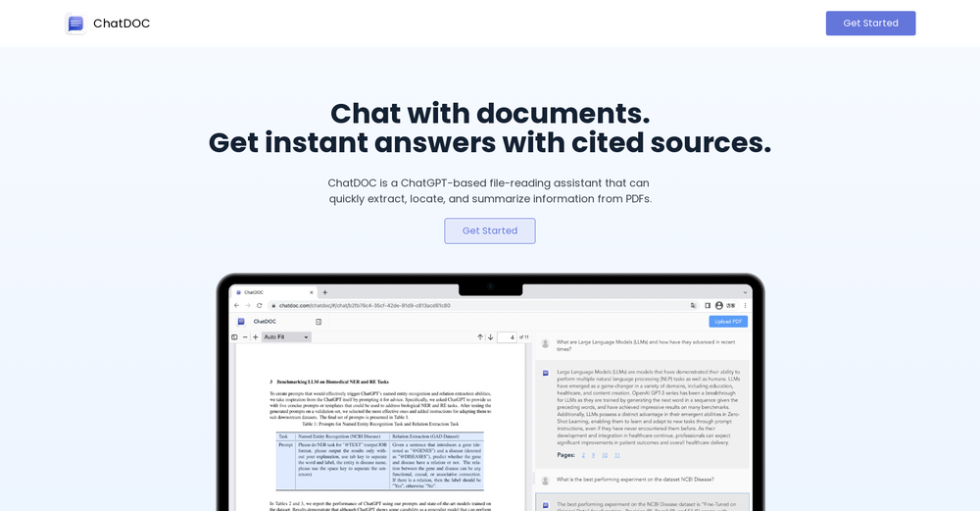Open cited page 2 link under Pages

pyautogui.click(x=583, y=455)
